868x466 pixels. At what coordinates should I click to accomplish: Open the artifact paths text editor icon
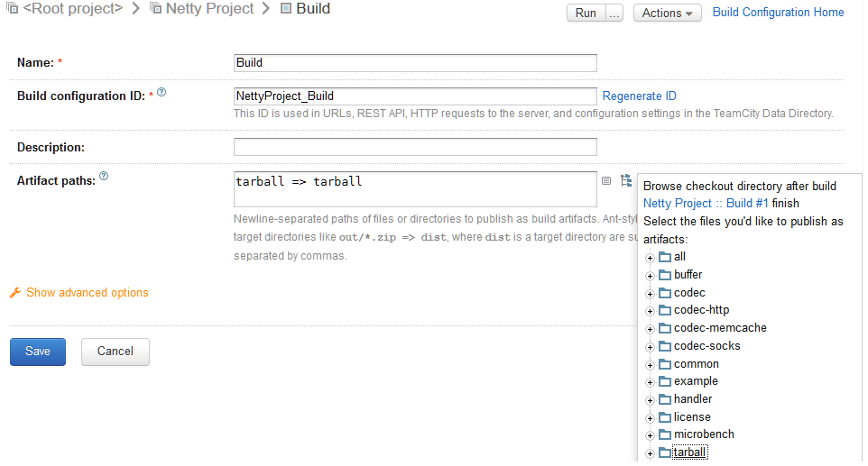point(606,181)
